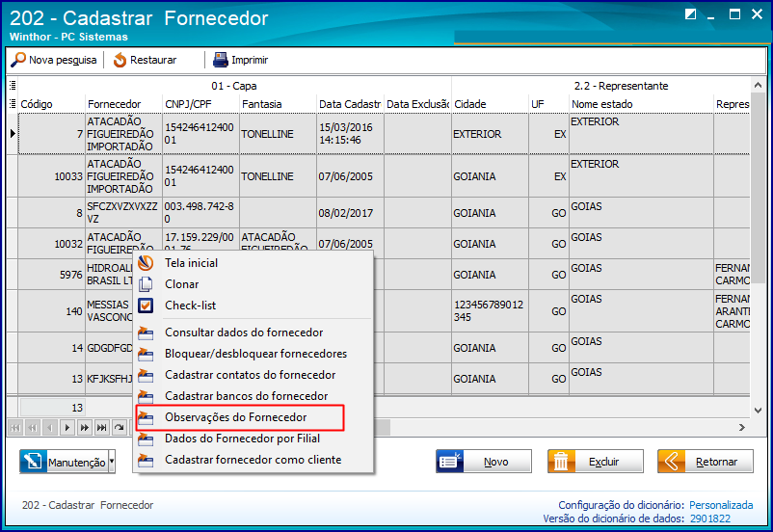Click the Excluir button

coord(596,462)
